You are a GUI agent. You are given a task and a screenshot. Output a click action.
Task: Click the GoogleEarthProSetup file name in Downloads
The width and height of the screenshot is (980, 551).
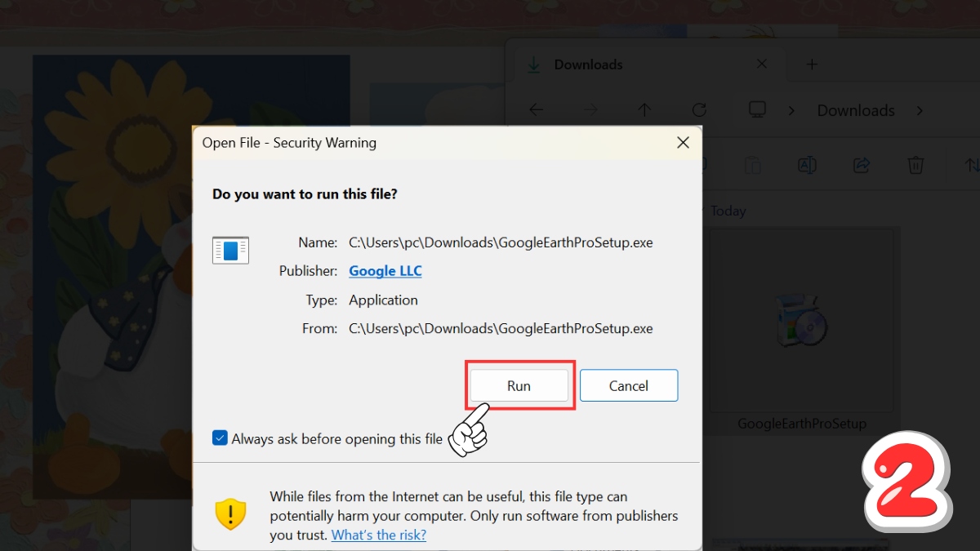tap(802, 424)
